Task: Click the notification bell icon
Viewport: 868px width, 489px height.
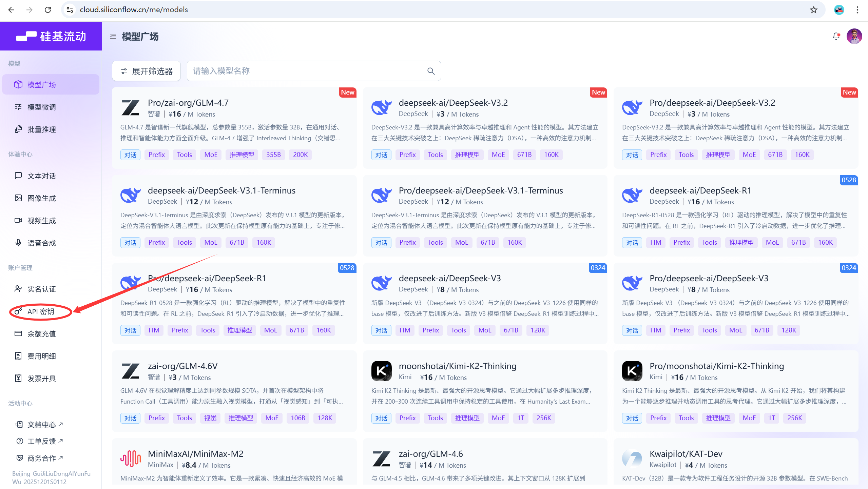Action: (x=836, y=36)
